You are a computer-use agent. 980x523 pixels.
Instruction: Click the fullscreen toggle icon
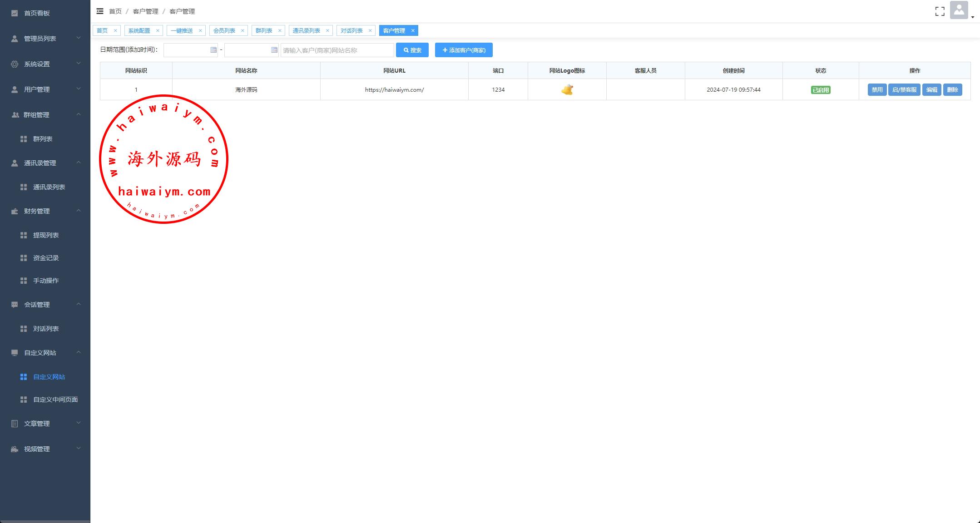tap(940, 11)
